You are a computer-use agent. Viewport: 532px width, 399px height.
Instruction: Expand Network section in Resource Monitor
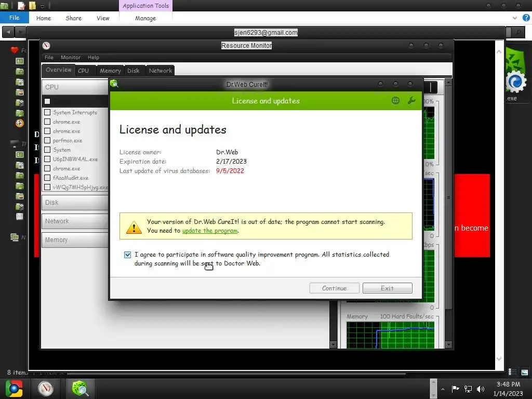[x=75, y=221]
